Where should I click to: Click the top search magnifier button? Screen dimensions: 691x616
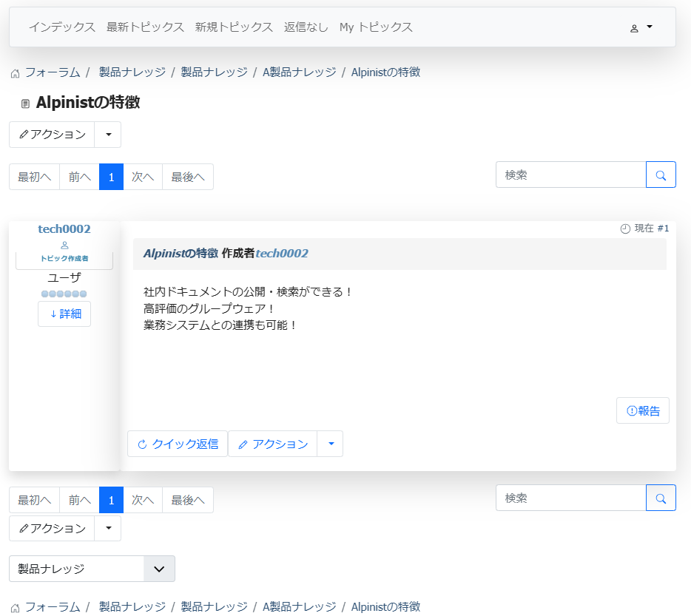coord(661,175)
